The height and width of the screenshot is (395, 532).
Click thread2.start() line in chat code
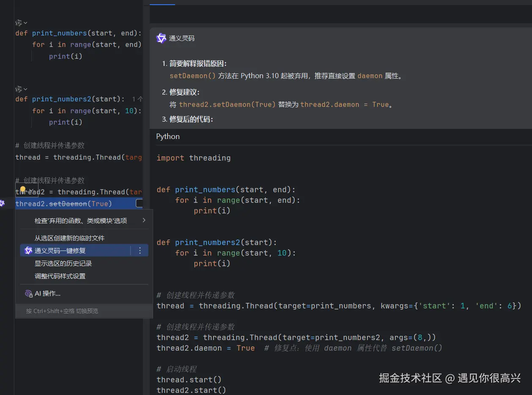pos(191,390)
